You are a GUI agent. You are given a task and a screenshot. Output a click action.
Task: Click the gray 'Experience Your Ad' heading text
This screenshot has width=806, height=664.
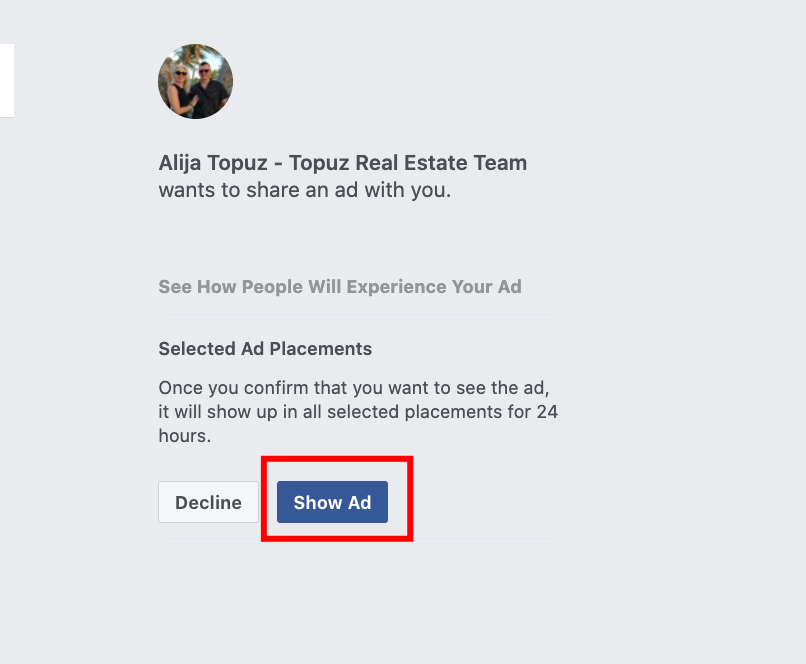point(434,286)
